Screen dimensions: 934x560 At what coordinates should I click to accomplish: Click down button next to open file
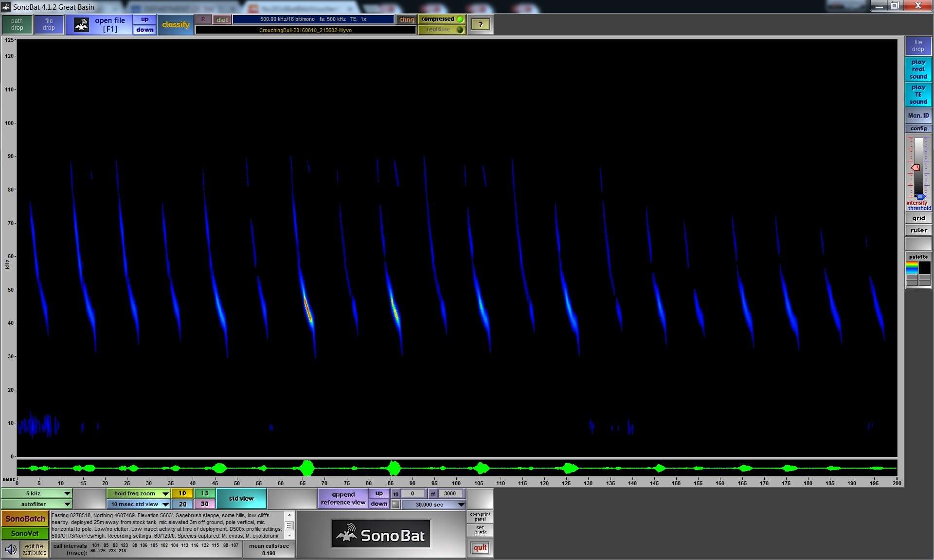coord(145,30)
